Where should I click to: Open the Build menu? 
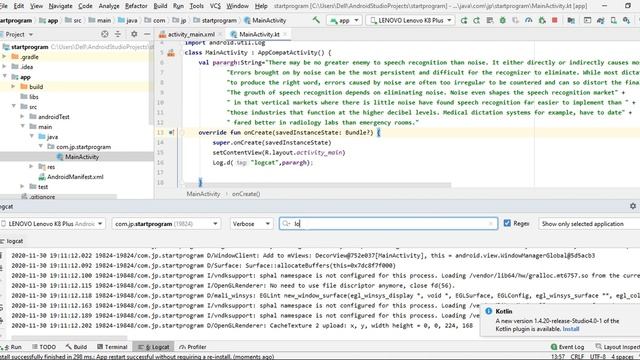[160, 6]
